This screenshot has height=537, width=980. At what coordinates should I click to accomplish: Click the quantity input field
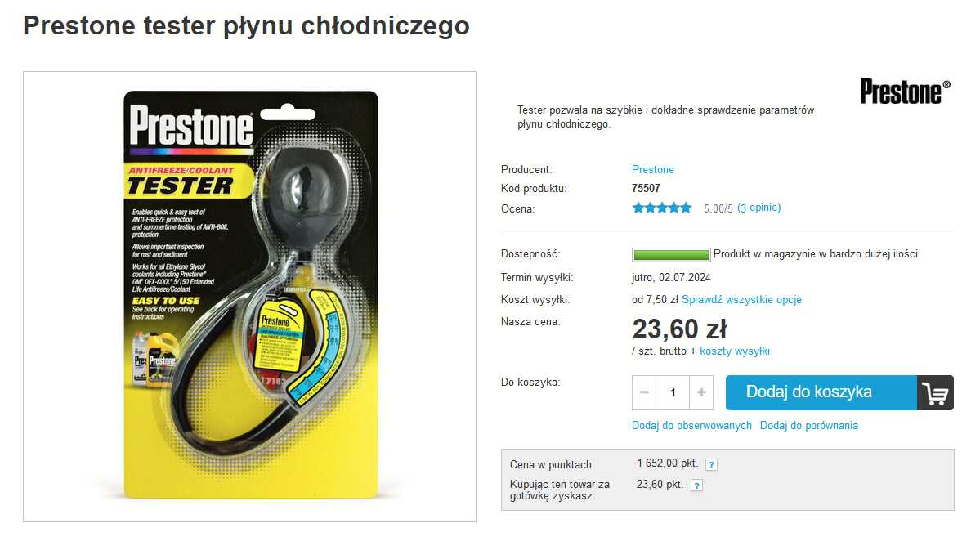(x=673, y=392)
